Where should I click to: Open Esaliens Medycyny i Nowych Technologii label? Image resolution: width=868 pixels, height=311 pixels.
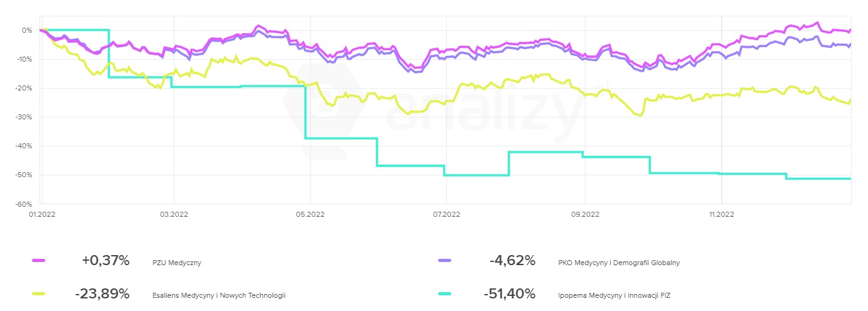coord(218,295)
